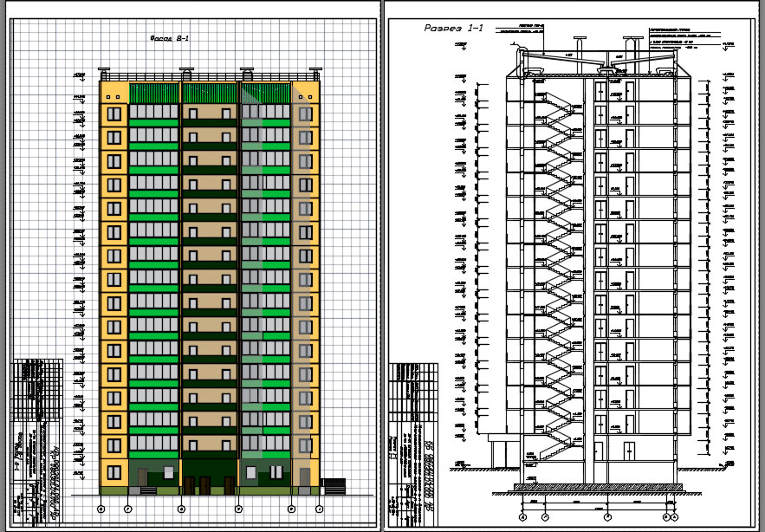Click the title block on the section sheet
The height and width of the screenshot is (532, 765).
click(x=414, y=444)
